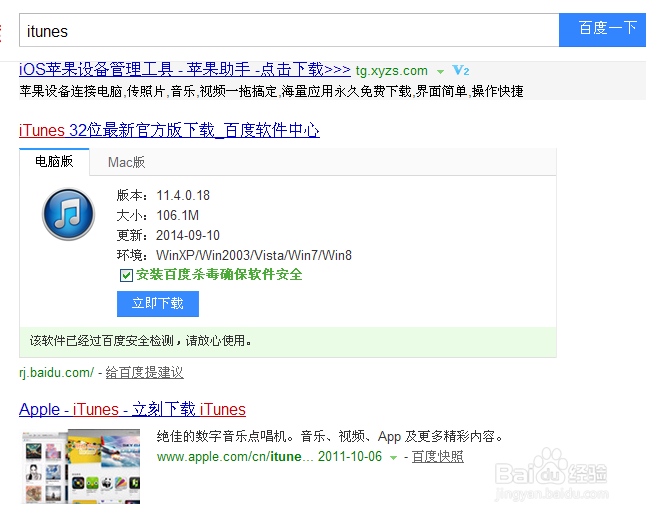Open Apple iTunes result thumbnail image
The height and width of the screenshot is (517, 646).
click(80, 466)
